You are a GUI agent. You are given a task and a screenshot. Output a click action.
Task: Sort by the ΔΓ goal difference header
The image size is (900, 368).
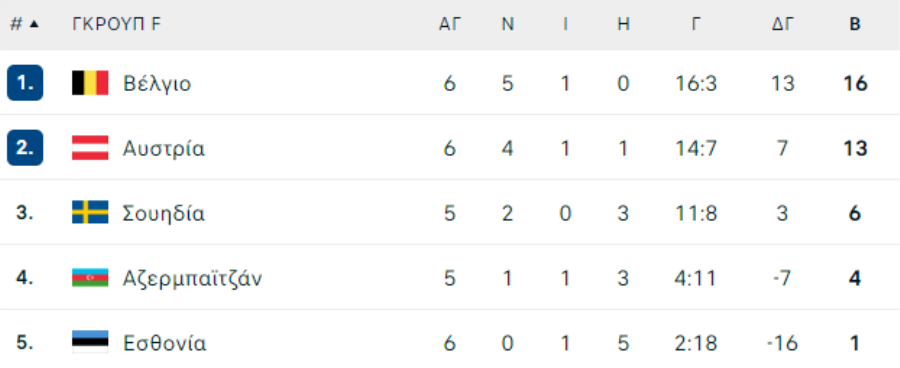point(782,24)
